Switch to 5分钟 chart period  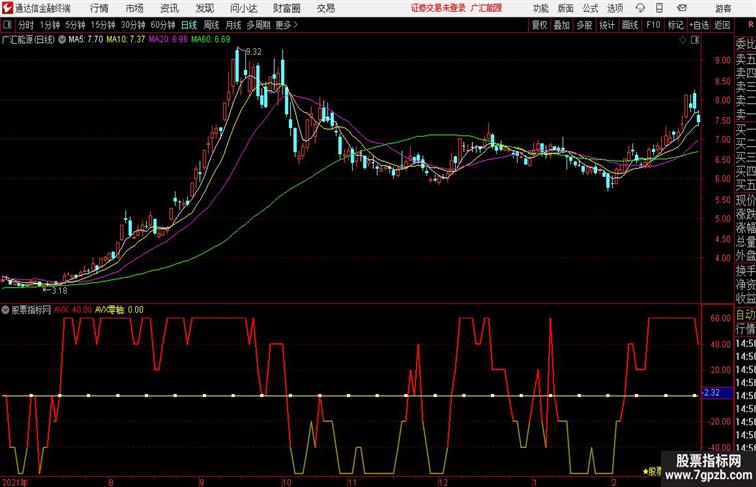pos(75,25)
